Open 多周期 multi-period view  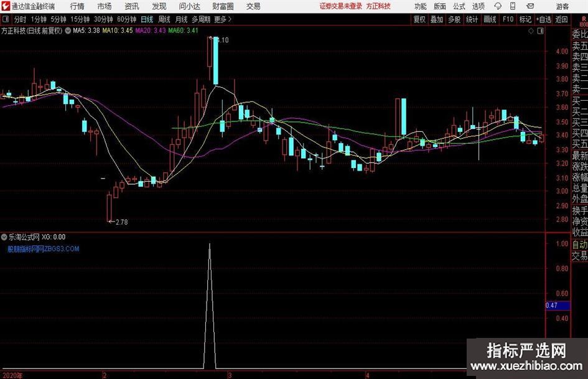[x=202, y=19]
